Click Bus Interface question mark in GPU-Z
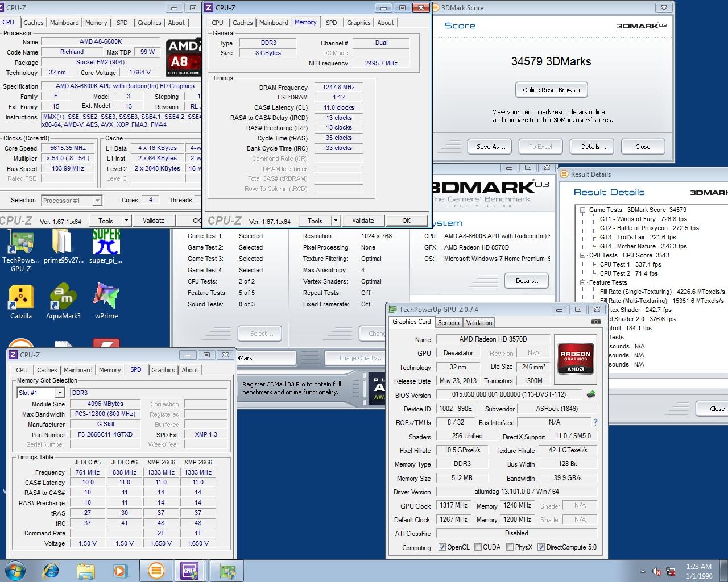728x582 pixels. click(x=595, y=422)
